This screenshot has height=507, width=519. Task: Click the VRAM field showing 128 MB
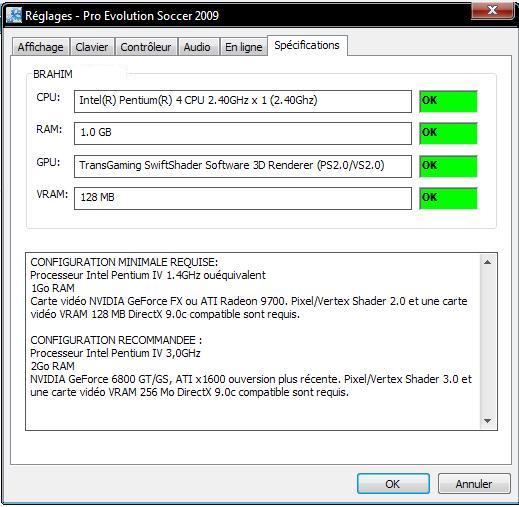click(x=243, y=198)
